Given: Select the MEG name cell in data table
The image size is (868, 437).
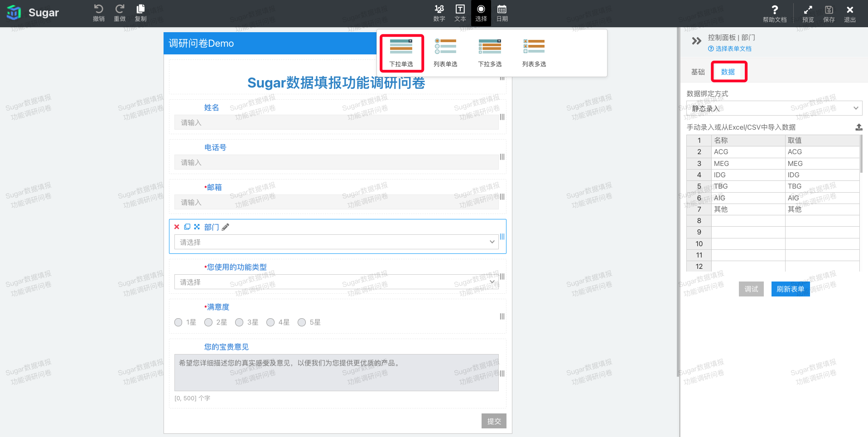Looking at the screenshot, I should 748,164.
